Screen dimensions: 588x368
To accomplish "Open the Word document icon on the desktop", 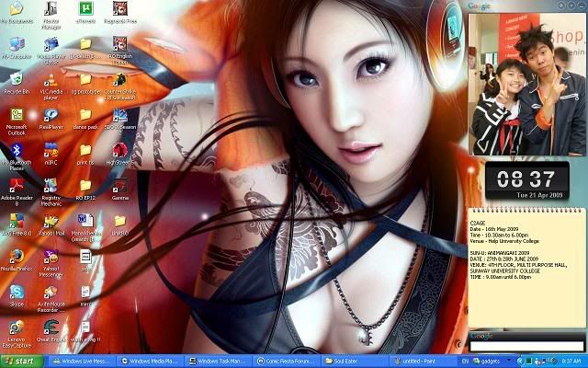I will (85, 227).
